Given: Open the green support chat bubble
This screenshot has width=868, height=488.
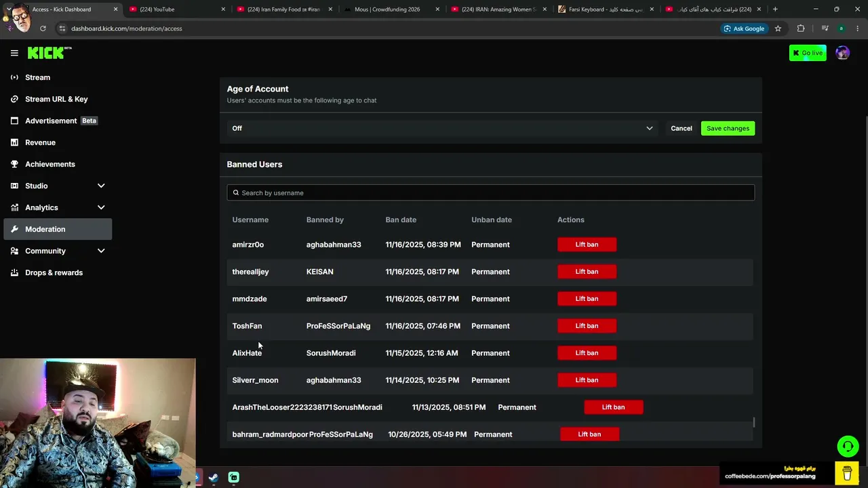Looking at the screenshot, I should pos(848,446).
